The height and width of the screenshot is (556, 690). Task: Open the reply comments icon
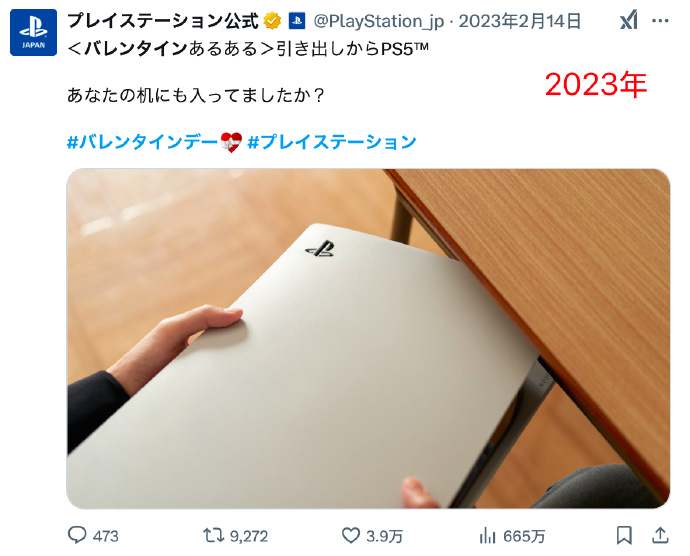pos(77,535)
